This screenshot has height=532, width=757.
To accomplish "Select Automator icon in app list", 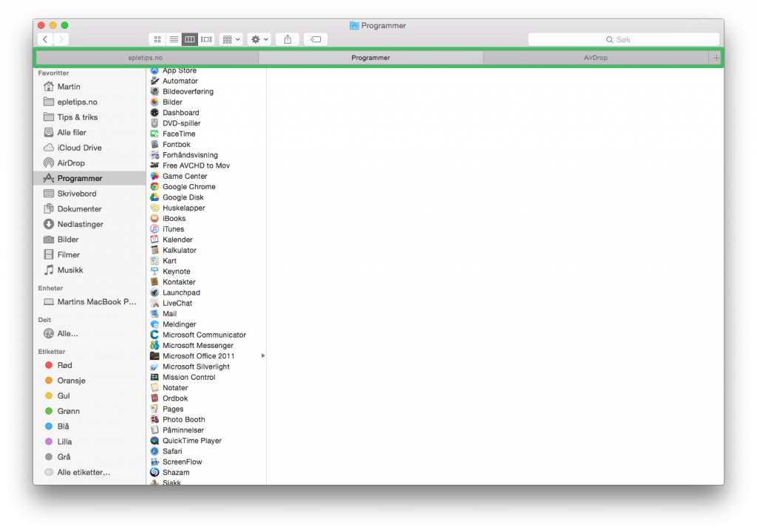I will 155,81.
